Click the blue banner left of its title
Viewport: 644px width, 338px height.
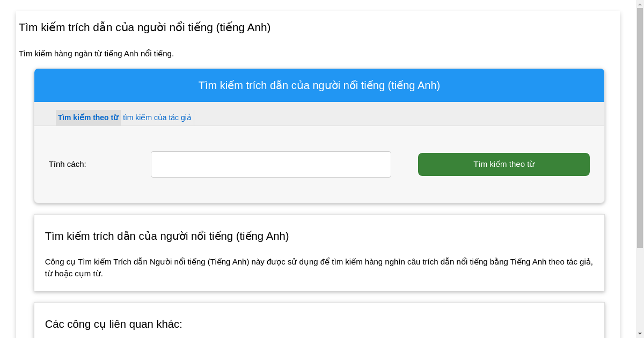[107, 85]
